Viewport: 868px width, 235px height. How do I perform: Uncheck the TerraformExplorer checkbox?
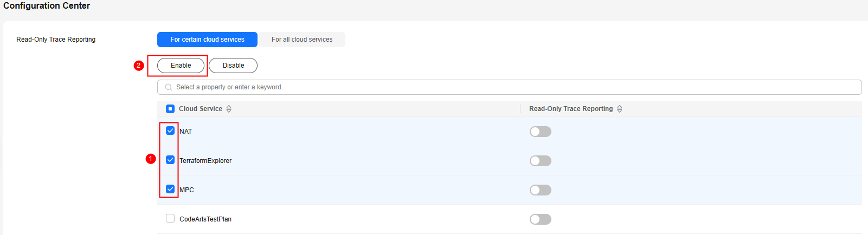pyautogui.click(x=170, y=160)
